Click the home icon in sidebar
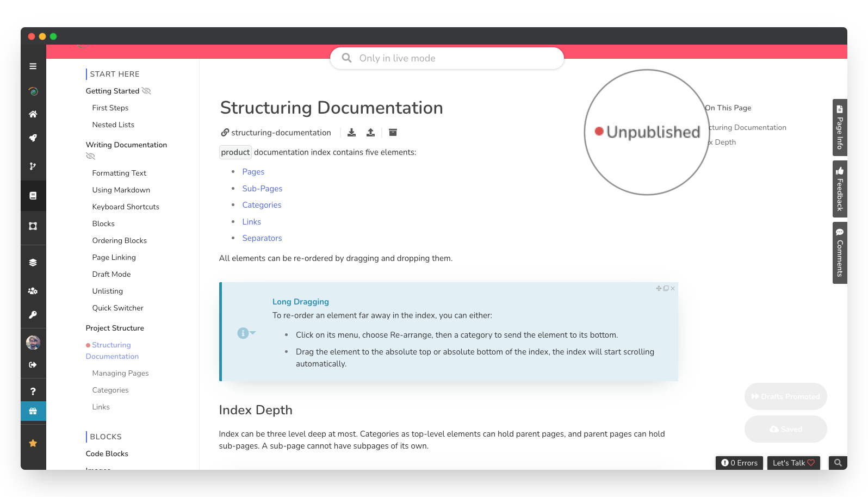 pos(33,114)
